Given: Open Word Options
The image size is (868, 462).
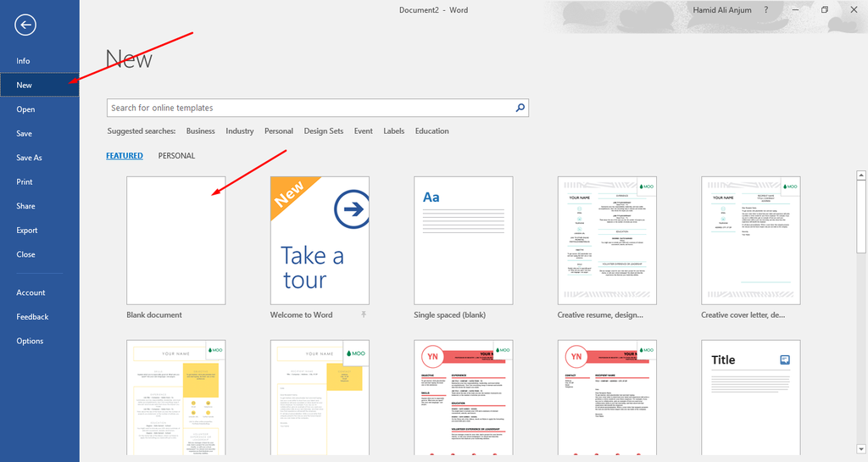Looking at the screenshot, I should pos(39,341).
